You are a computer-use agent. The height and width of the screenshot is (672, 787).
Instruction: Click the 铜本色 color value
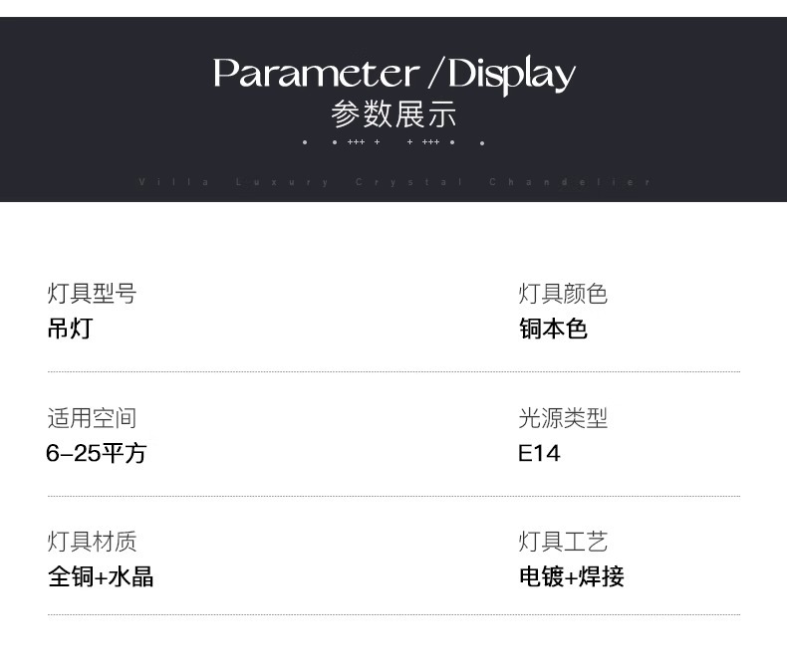[x=553, y=329]
